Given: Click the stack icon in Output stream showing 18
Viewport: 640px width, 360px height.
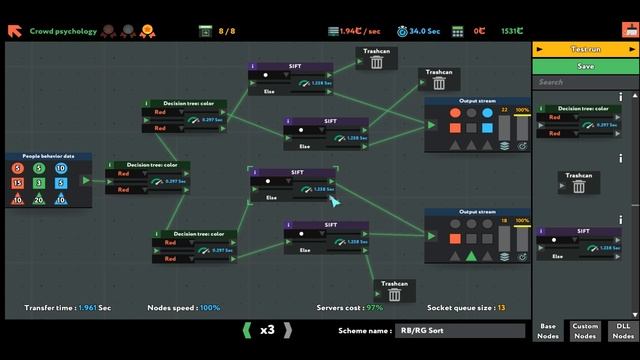Looking at the screenshot, I should [x=504, y=257].
